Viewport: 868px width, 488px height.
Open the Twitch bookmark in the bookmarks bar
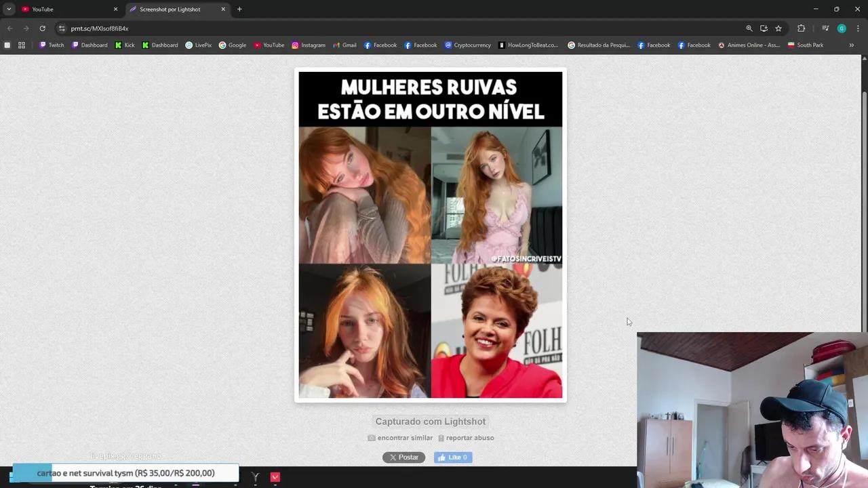tap(51, 45)
